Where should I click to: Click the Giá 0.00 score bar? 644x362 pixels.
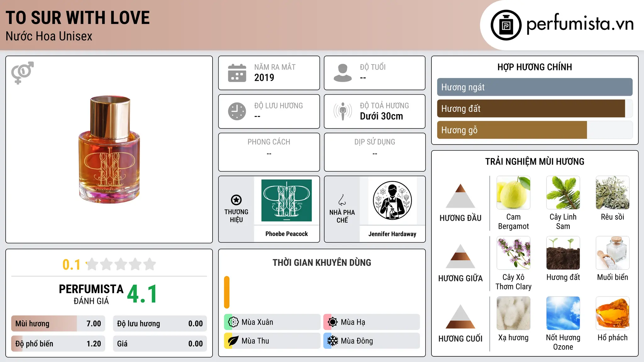pos(160,343)
